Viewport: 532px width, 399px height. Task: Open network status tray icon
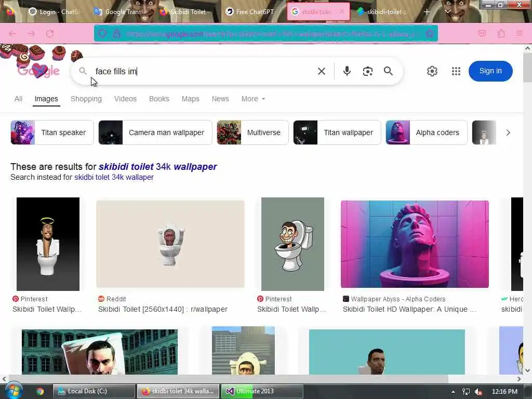click(466, 392)
